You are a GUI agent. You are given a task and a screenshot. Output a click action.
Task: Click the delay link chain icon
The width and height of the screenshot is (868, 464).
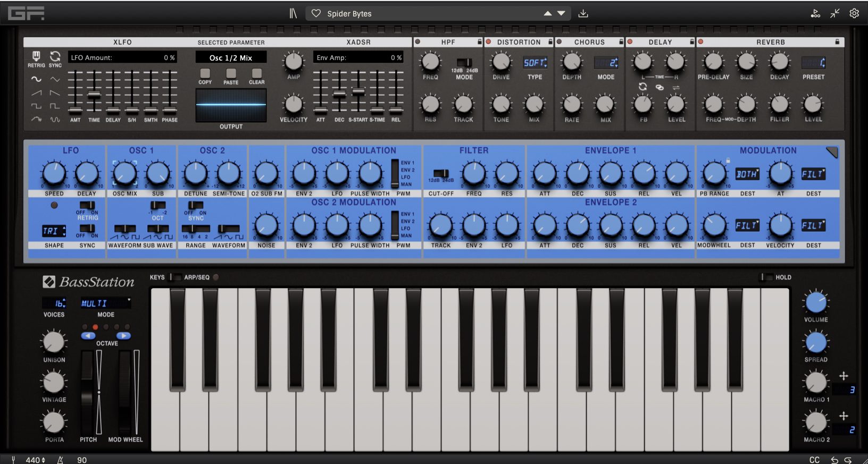(x=660, y=87)
